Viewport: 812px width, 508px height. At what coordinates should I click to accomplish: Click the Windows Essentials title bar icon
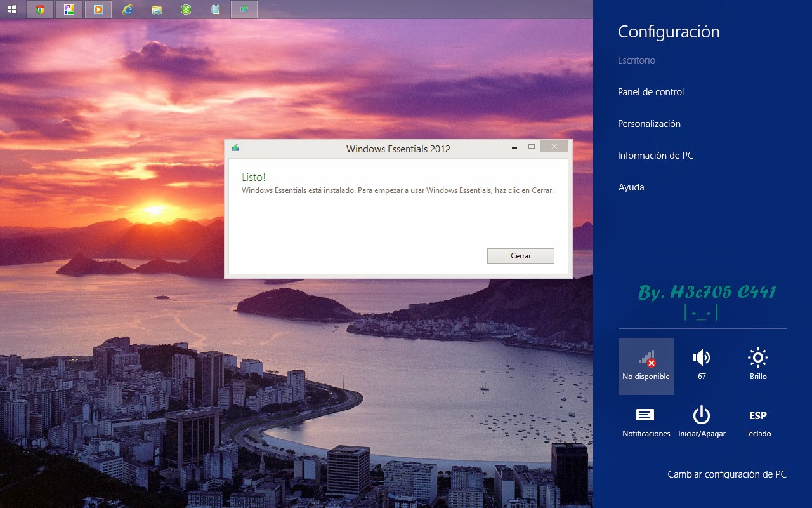[235, 148]
